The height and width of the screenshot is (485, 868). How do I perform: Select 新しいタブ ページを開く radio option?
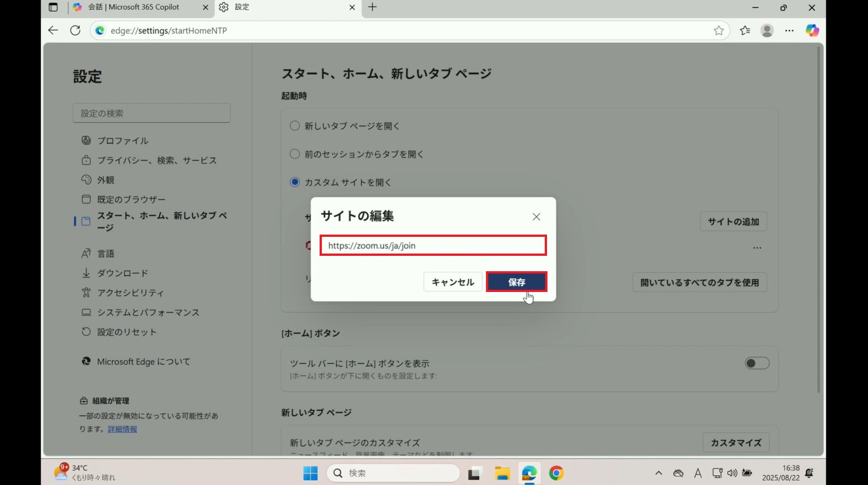click(295, 126)
